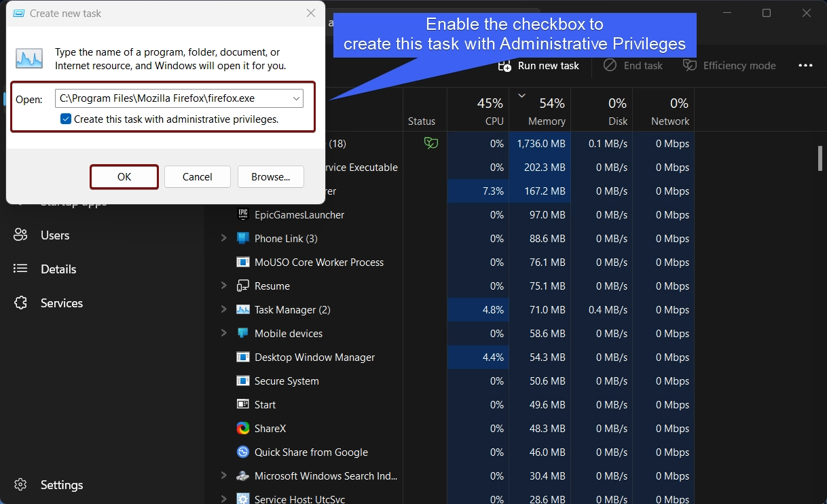The height and width of the screenshot is (504, 827).
Task: Maximize the Task Manager window
Action: tap(767, 13)
